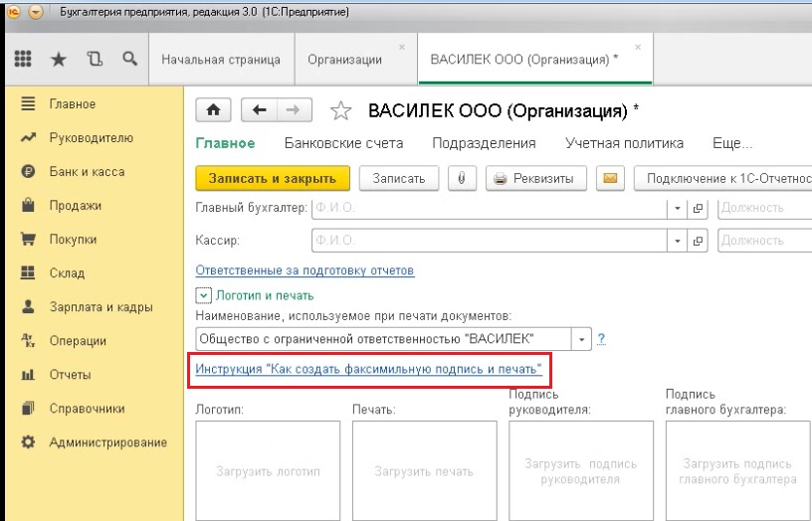Screen dimensions: 812x521
Task: Open Подразделения form section
Action: [x=484, y=143]
